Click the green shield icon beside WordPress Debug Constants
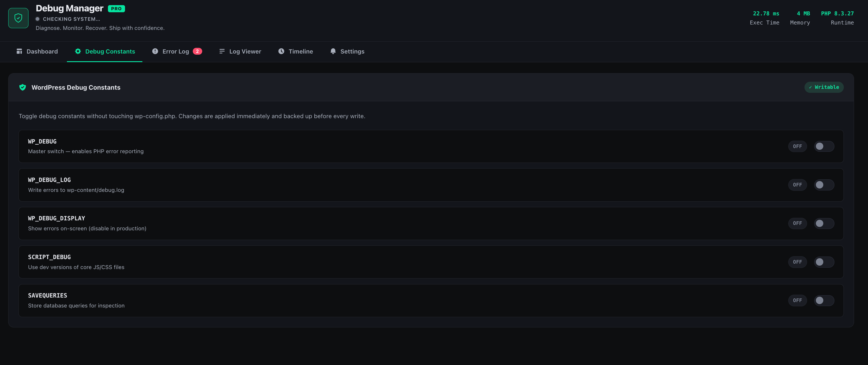This screenshot has width=868, height=365. click(22, 87)
